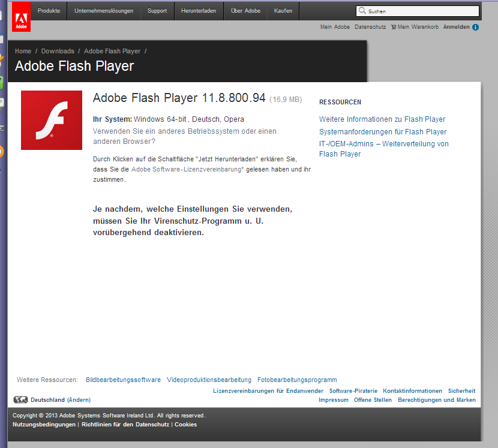This screenshot has width=498, height=448.
Task: Click the red Adobe logo
Action: click(x=21, y=17)
